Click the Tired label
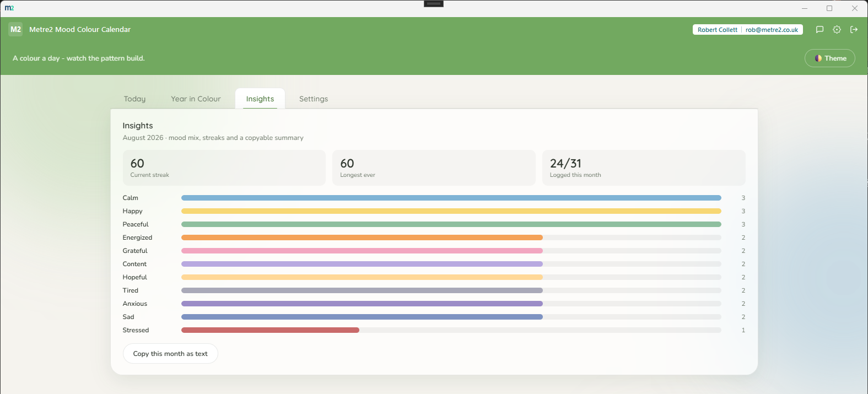Viewport: 868px width, 394px height. point(131,290)
